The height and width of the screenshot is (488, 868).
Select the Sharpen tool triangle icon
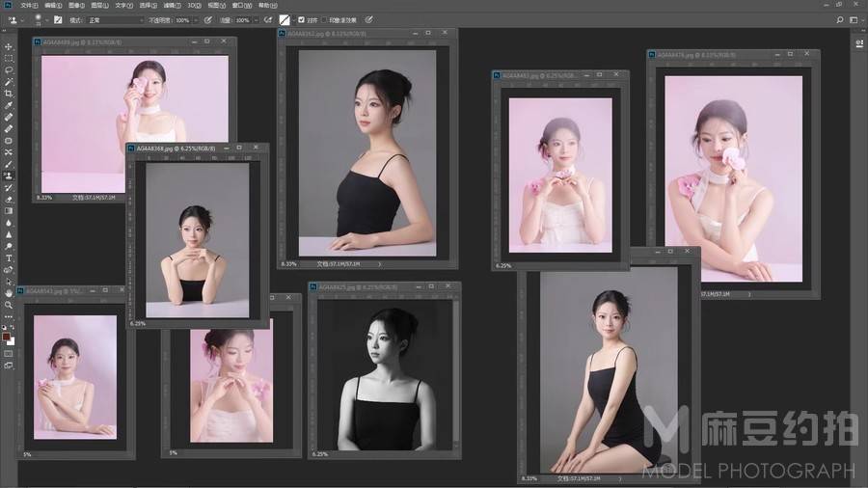(x=9, y=234)
